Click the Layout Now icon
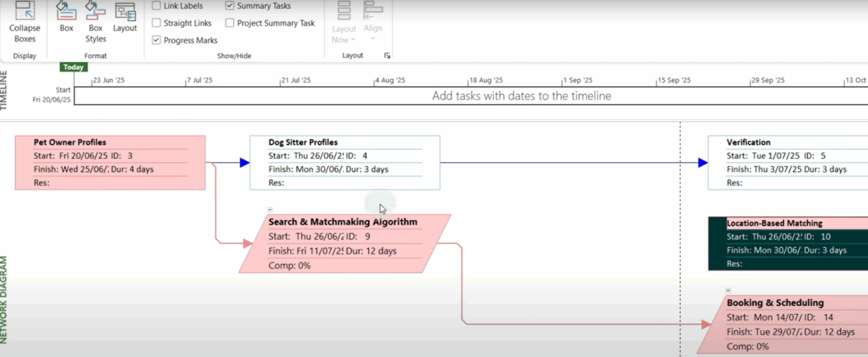Screen dimensions: 868x357 point(344,11)
